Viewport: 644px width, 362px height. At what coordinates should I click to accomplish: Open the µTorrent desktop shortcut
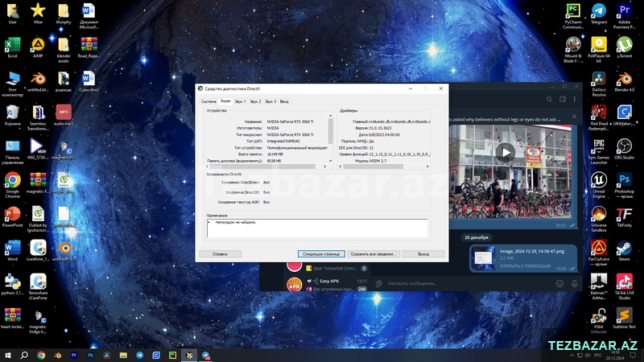click(x=625, y=47)
